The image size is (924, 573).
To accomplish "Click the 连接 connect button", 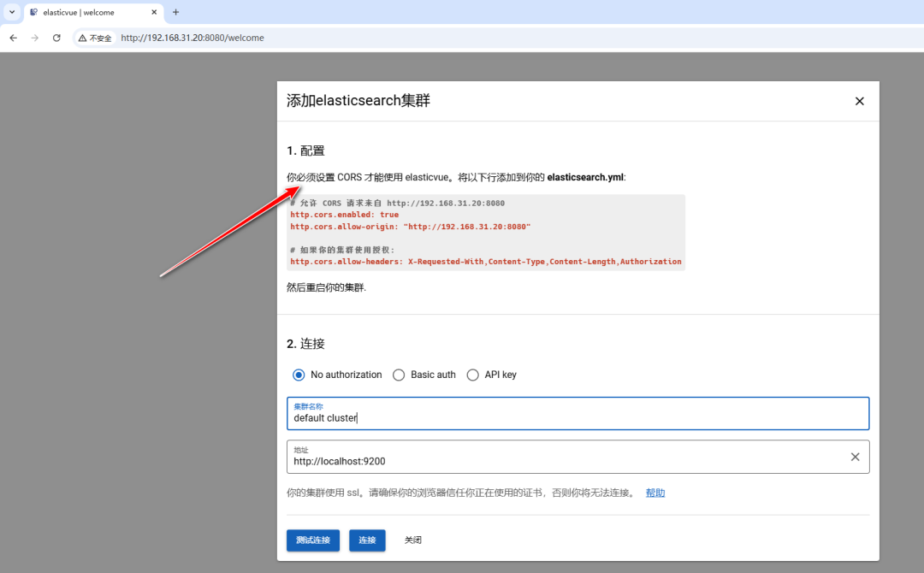I will (367, 540).
